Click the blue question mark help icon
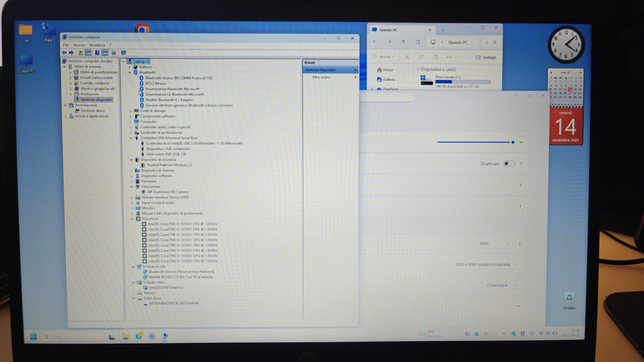The image size is (644, 362). (97, 53)
